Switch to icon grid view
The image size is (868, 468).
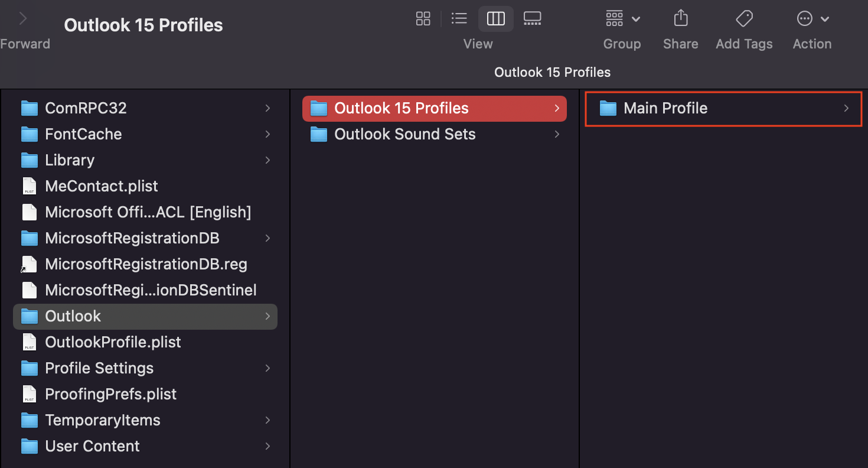pyautogui.click(x=423, y=19)
